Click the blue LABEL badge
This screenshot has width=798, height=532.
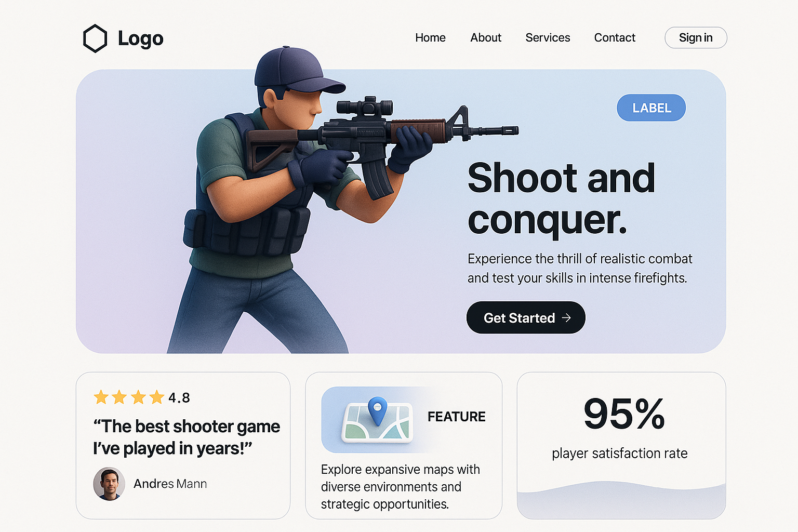(x=651, y=108)
